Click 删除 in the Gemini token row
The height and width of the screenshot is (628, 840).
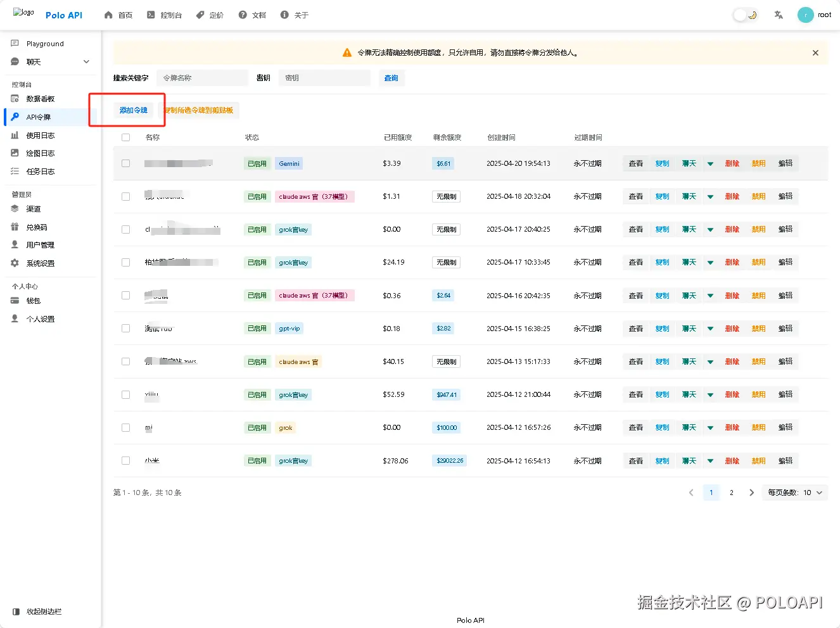(732, 163)
